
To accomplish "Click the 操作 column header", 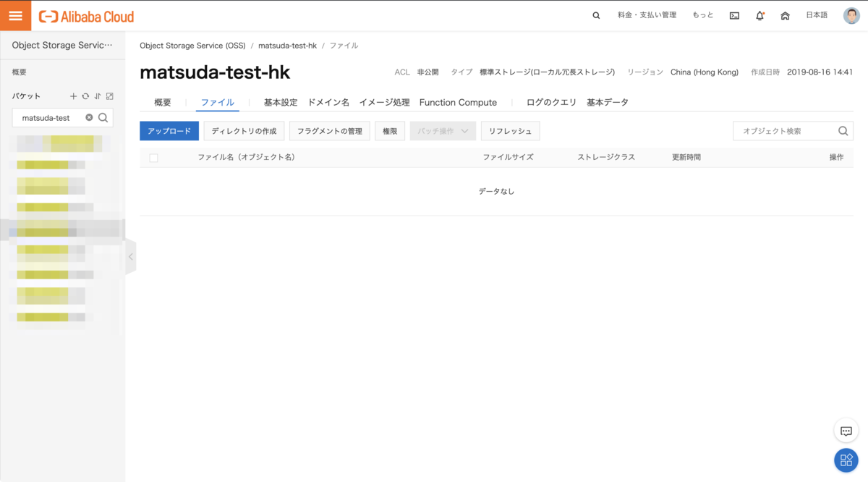I will tap(836, 157).
